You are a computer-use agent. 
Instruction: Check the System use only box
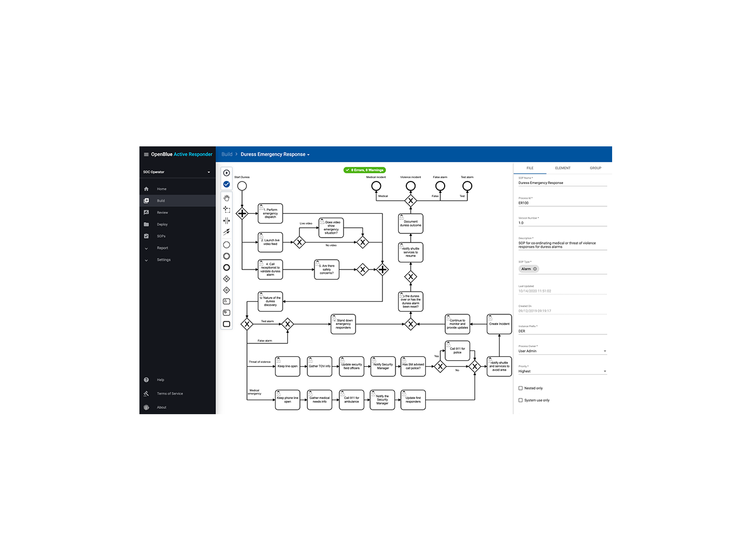click(x=521, y=400)
